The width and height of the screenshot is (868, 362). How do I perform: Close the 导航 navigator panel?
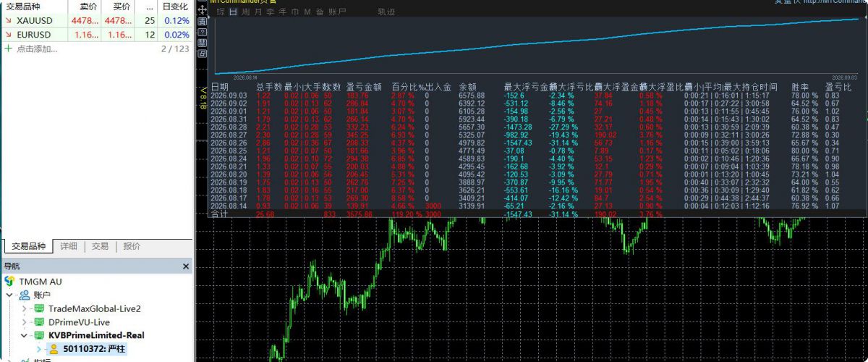(x=186, y=266)
